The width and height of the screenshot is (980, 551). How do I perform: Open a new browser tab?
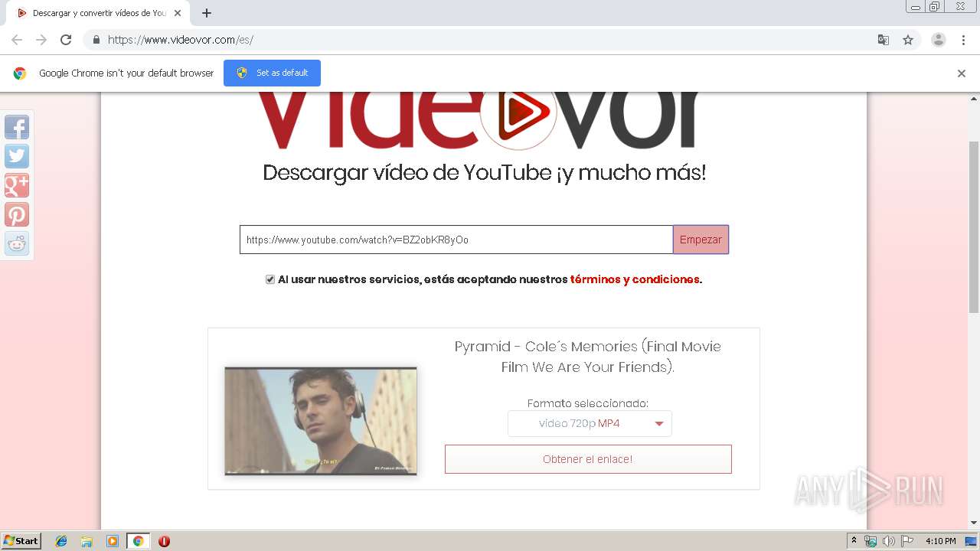point(207,13)
